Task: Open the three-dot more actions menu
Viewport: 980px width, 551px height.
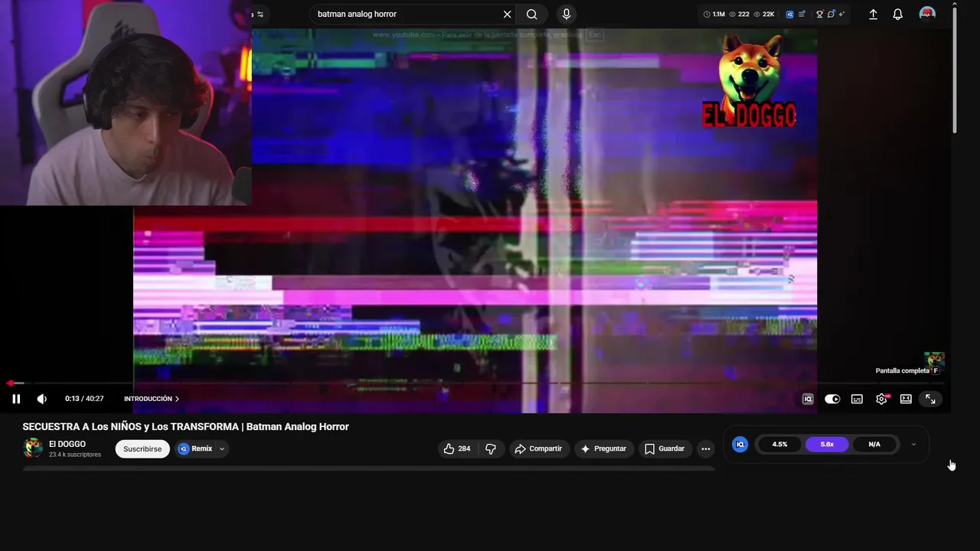Action: click(x=706, y=448)
